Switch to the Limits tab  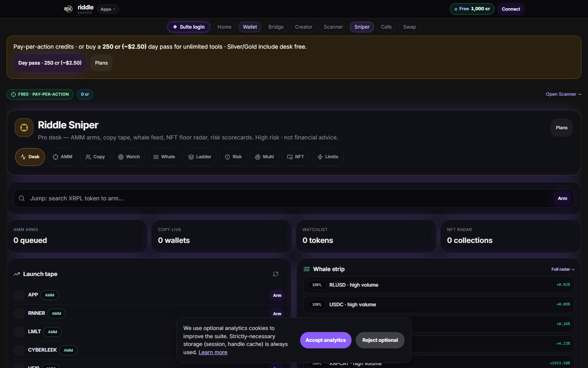click(328, 157)
